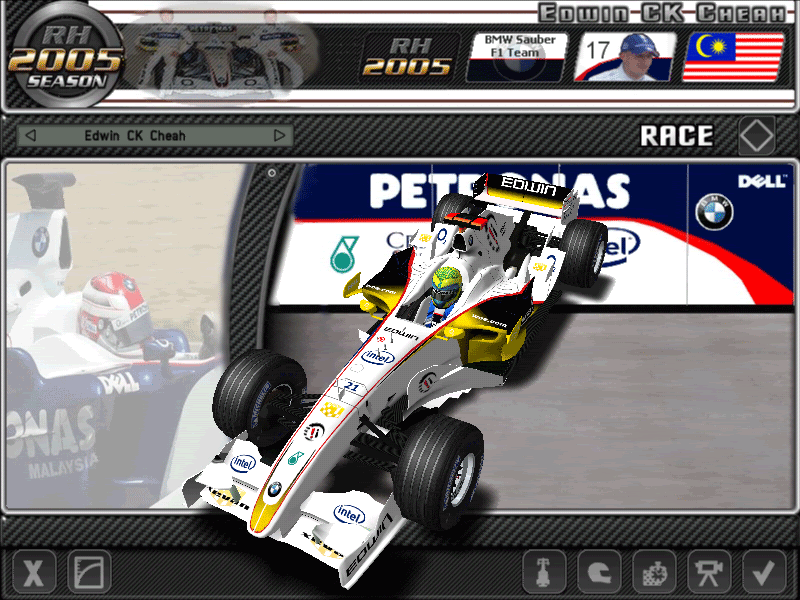Click the BMW Sauber F1 Team badge
Screen dimensions: 800x600
coord(518,56)
